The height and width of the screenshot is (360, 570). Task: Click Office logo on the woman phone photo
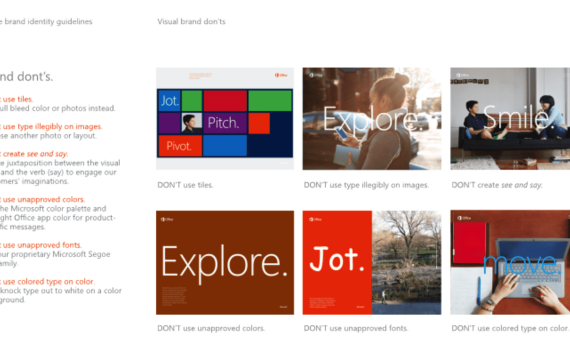click(x=316, y=75)
